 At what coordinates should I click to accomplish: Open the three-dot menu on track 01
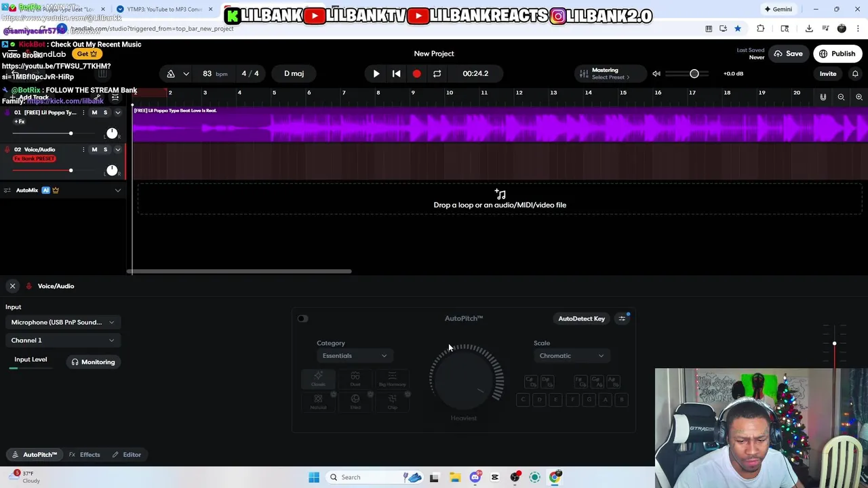click(83, 113)
